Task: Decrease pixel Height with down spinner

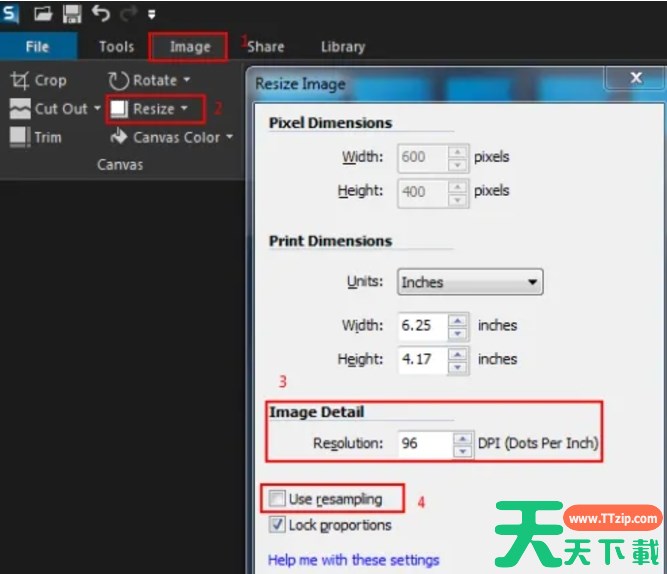Action: pos(457,199)
